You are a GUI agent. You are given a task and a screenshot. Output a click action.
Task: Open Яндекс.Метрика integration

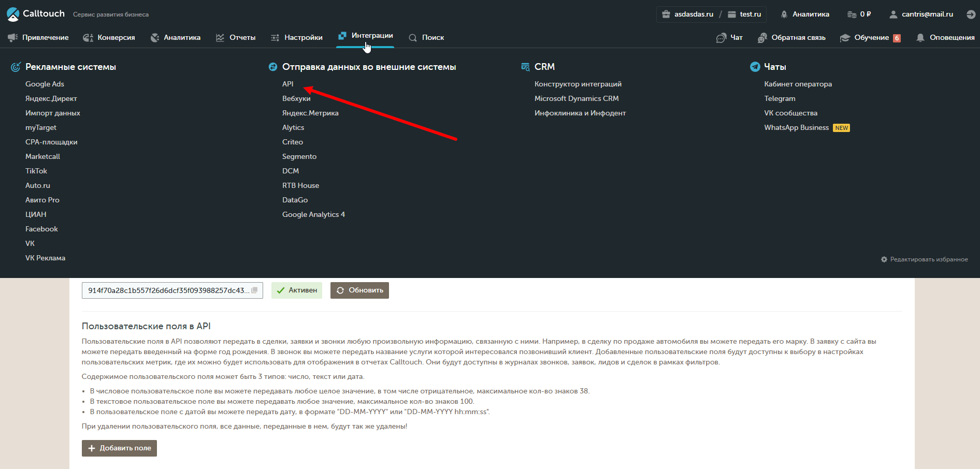pyautogui.click(x=310, y=113)
